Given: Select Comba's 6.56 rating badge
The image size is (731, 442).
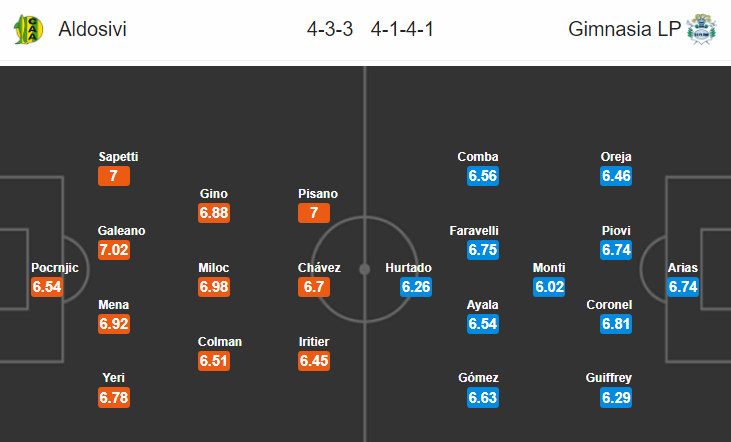Looking at the screenshot, I should tap(483, 176).
